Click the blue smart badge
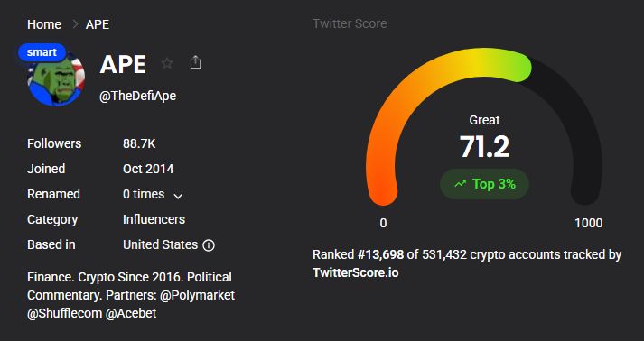The image size is (644, 341). [x=42, y=52]
